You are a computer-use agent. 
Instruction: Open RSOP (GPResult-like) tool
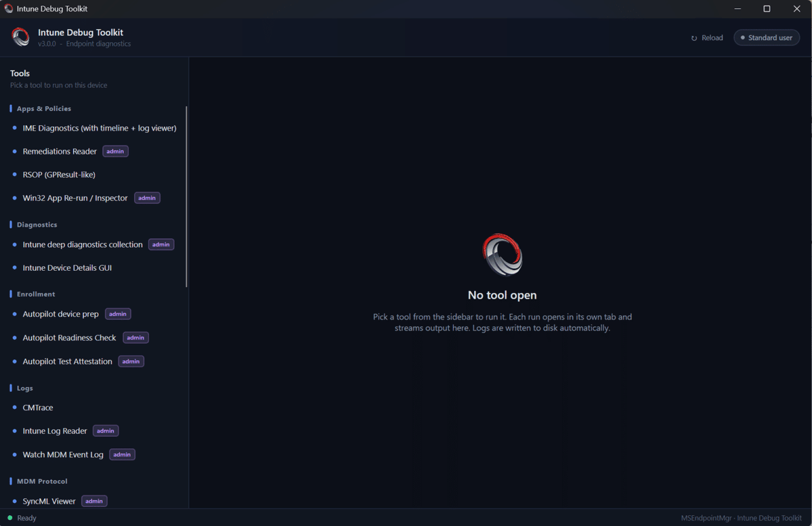point(59,175)
